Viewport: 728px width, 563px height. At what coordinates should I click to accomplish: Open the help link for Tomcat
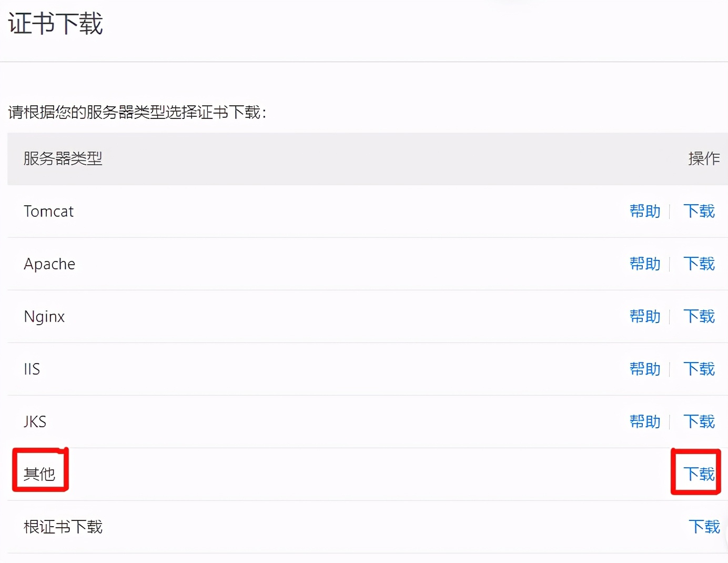click(645, 211)
